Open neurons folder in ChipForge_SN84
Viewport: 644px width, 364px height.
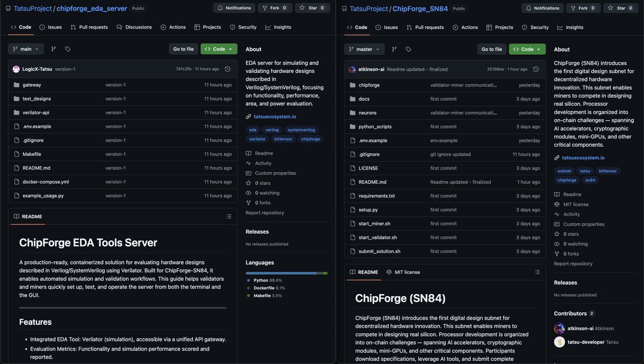tap(368, 113)
